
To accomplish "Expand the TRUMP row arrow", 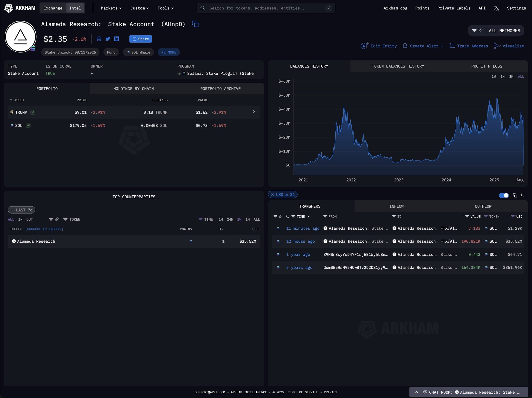I will (x=254, y=112).
